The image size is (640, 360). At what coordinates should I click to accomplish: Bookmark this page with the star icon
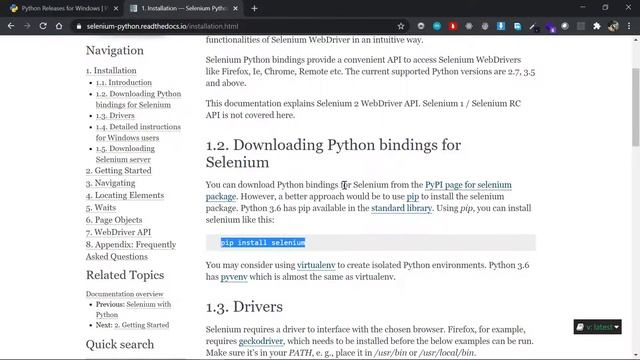tap(401, 26)
